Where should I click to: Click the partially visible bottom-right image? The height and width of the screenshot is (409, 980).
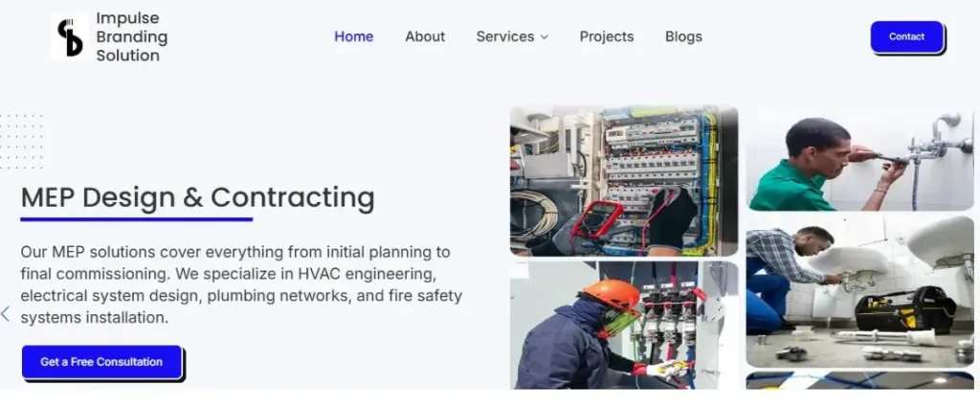click(x=859, y=380)
